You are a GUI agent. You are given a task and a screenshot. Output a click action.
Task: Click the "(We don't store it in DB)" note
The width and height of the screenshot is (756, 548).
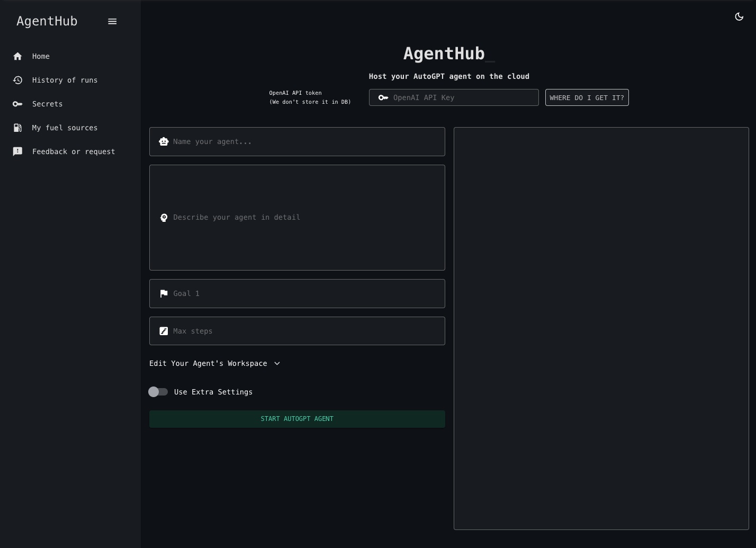tap(310, 102)
